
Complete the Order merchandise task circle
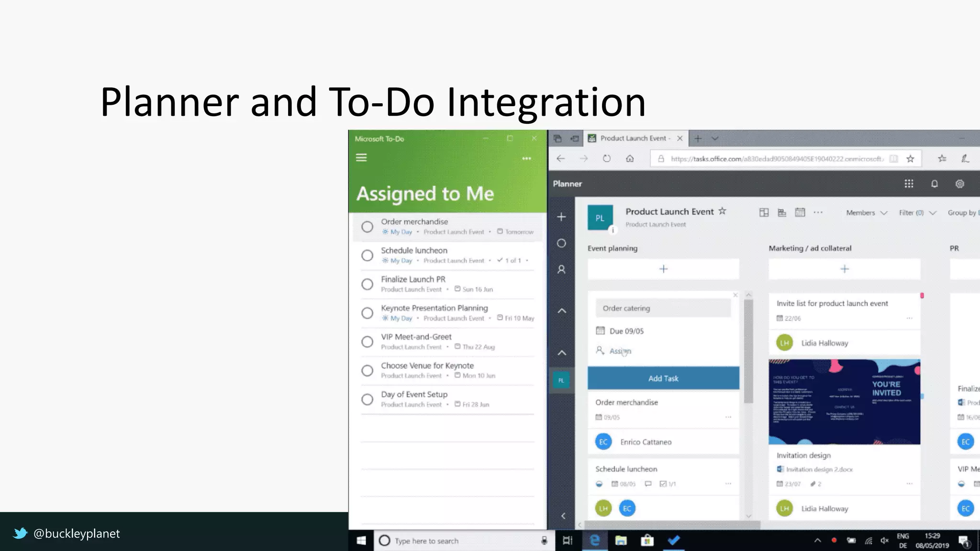[367, 227]
